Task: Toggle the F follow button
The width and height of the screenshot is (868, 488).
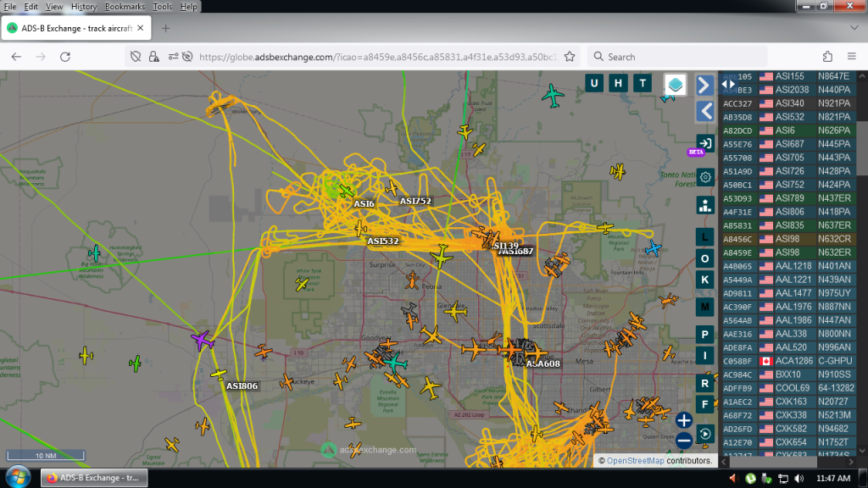Action: click(x=704, y=404)
